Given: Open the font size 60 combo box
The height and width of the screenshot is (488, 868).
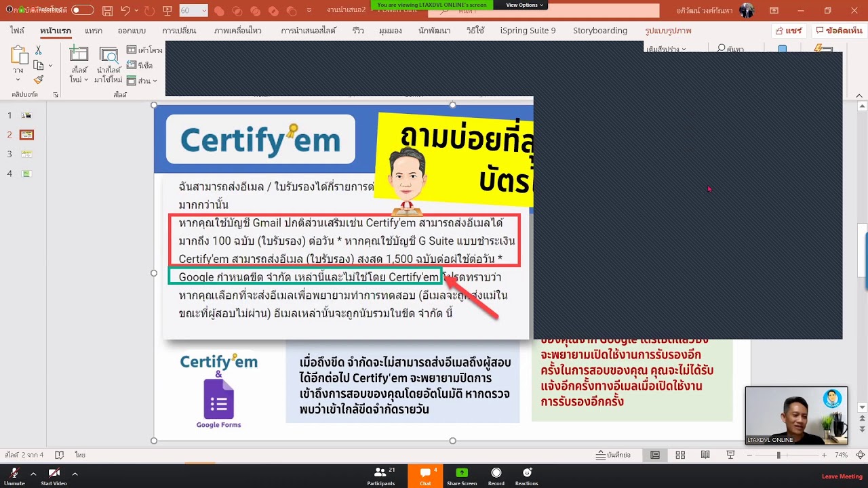Looking at the screenshot, I should pos(193,11).
